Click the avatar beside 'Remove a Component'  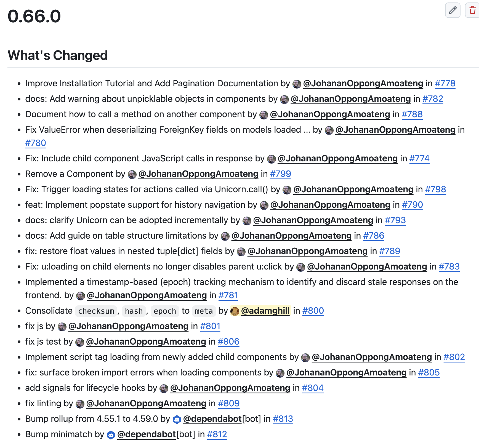(x=132, y=174)
